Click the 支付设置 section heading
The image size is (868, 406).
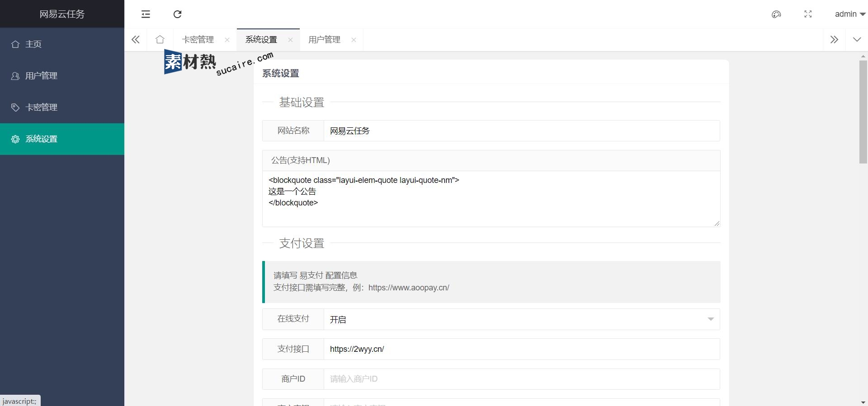pos(302,243)
